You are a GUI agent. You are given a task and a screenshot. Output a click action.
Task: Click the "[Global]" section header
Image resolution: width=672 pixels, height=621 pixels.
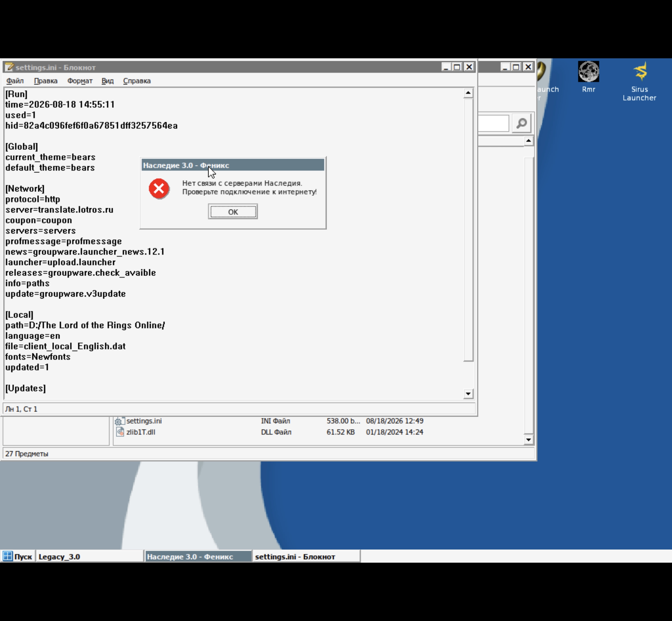click(21, 146)
